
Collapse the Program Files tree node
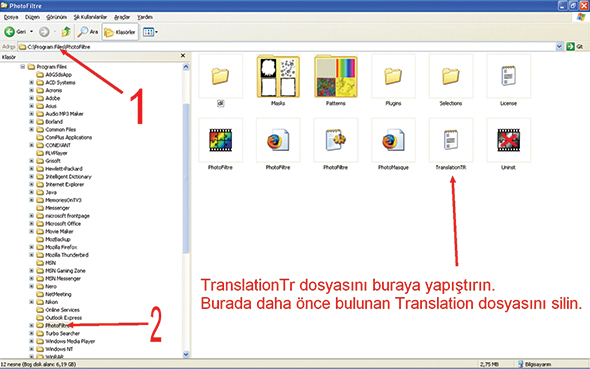(x=23, y=67)
